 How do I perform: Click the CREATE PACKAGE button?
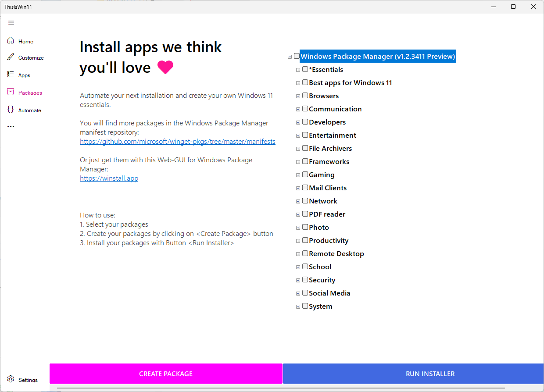tap(166, 374)
